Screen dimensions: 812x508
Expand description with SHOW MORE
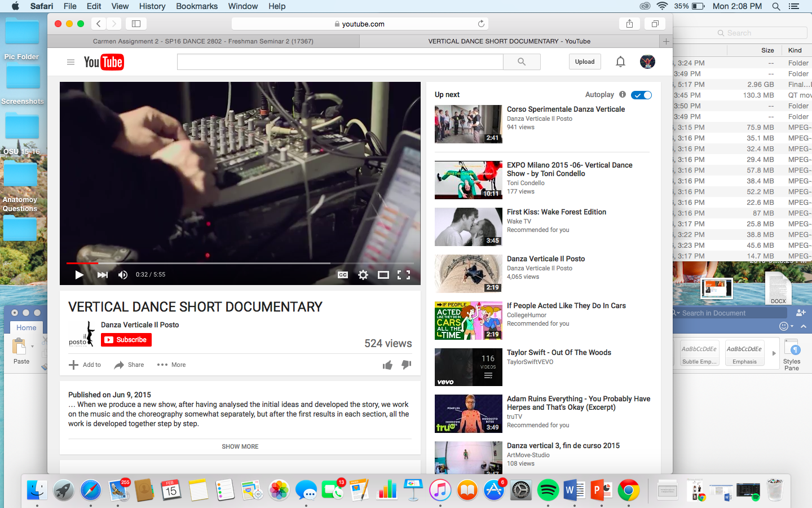(x=240, y=446)
